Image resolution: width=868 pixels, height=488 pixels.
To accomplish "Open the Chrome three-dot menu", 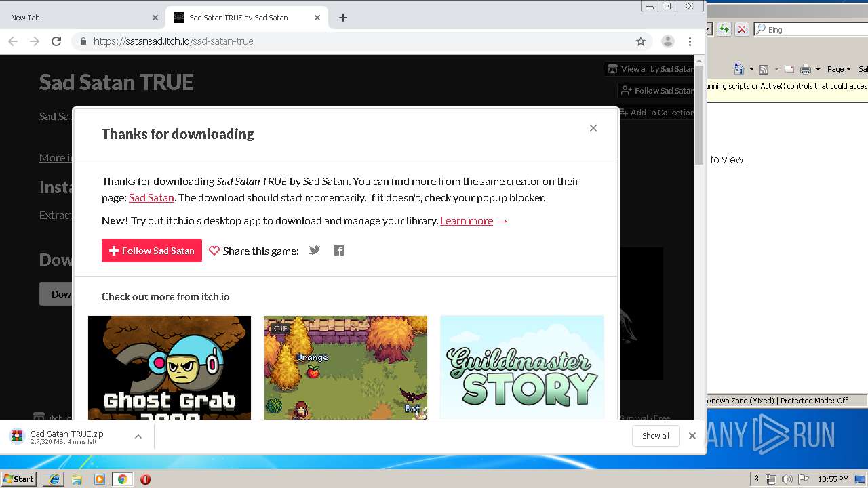I will (x=690, y=41).
